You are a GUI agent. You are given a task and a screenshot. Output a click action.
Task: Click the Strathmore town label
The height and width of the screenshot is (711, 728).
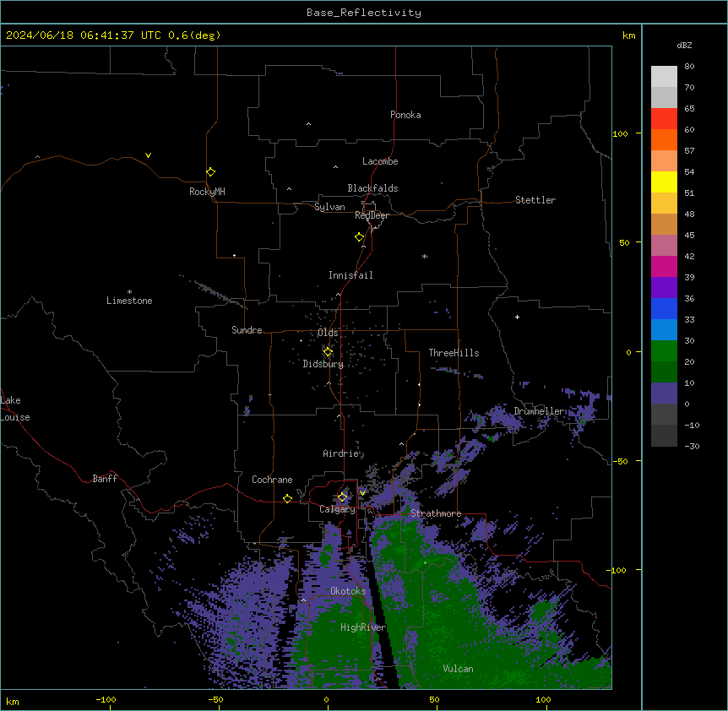point(436,513)
